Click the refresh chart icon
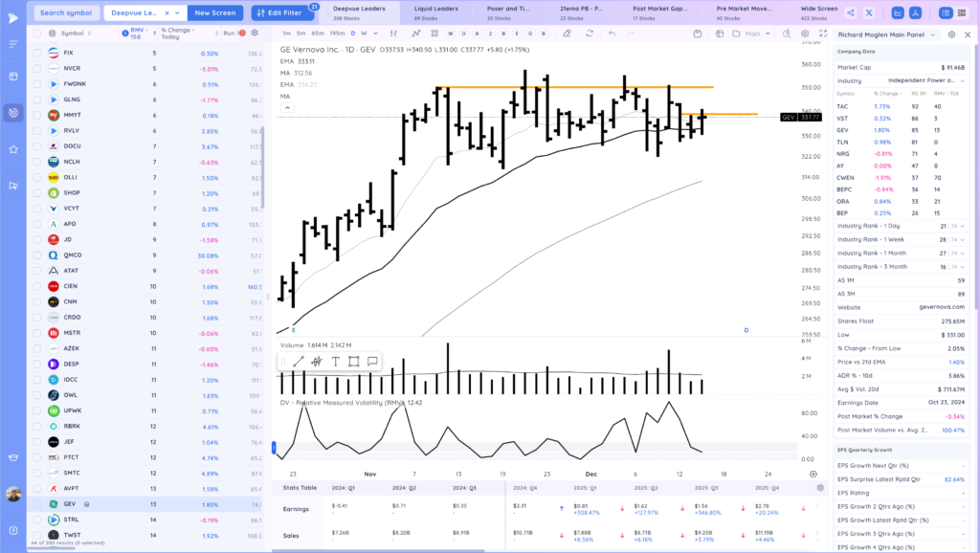Viewport: 980px width, 553px height. click(x=590, y=33)
